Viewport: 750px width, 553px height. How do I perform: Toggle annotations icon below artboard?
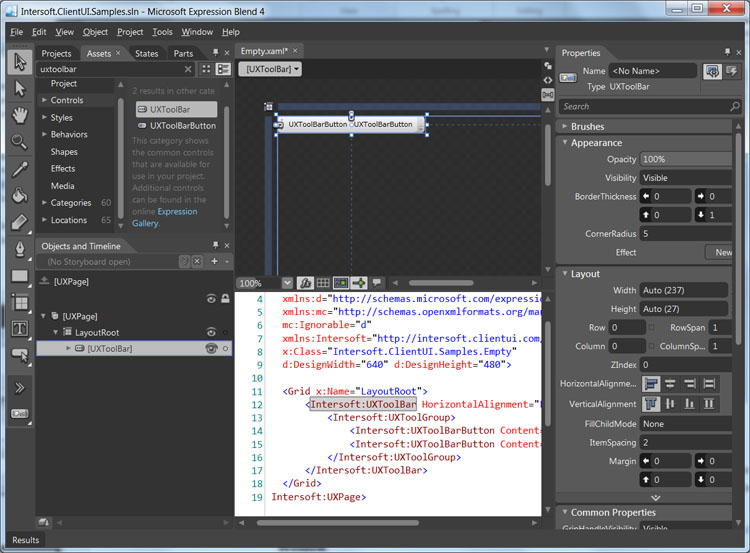click(377, 283)
